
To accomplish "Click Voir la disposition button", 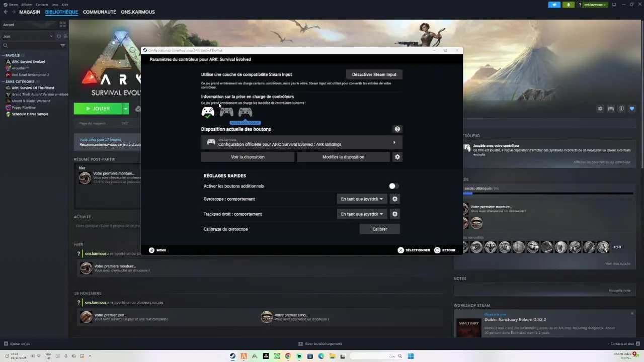I will 248,157.
